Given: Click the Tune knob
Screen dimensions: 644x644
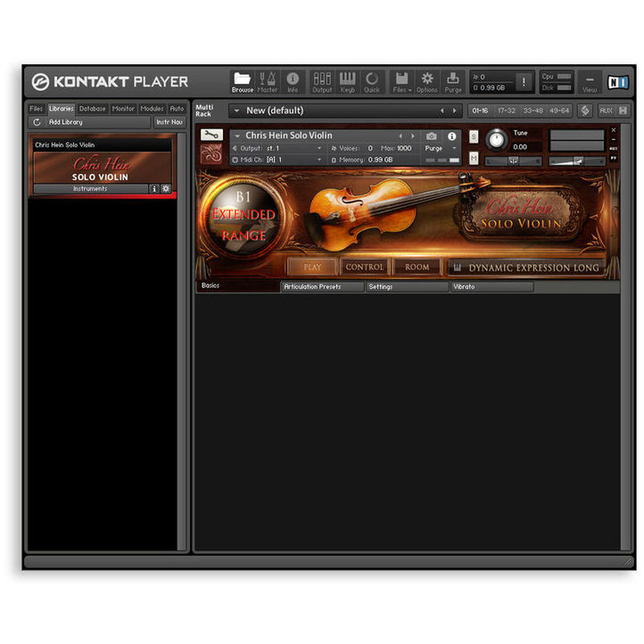Looking at the screenshot, I should [x=496, y=140].
